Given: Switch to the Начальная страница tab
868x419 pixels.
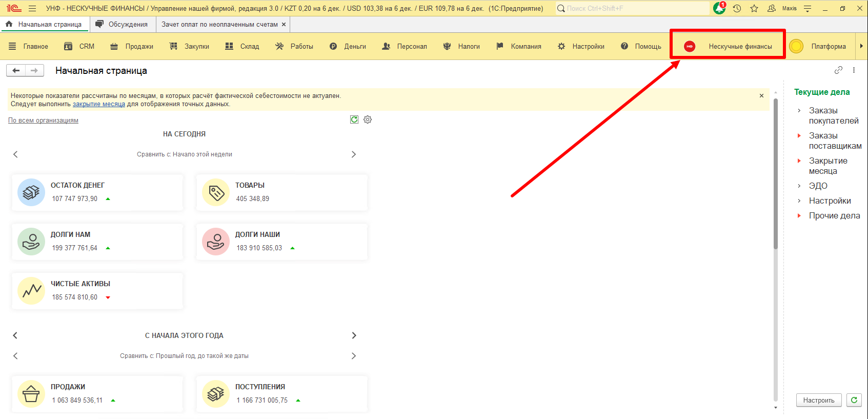Looking at the screenshot, I should click(44, 24).
